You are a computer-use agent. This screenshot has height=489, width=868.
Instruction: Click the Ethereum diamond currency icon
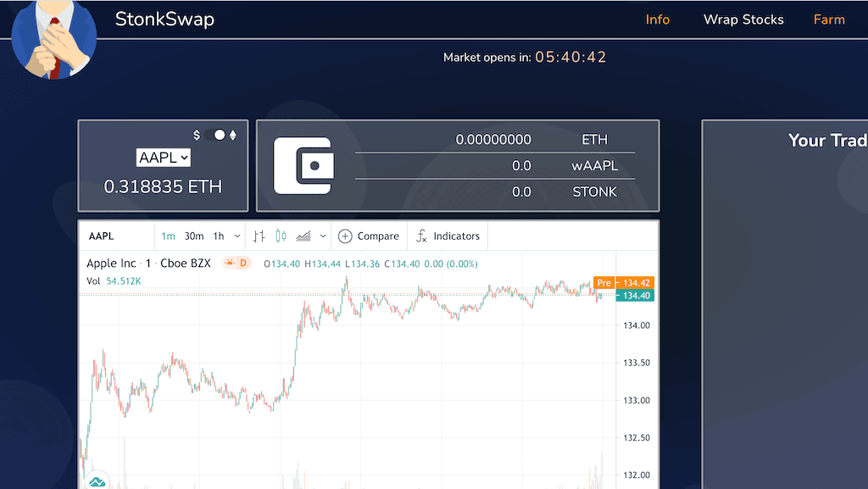point(233,135)
